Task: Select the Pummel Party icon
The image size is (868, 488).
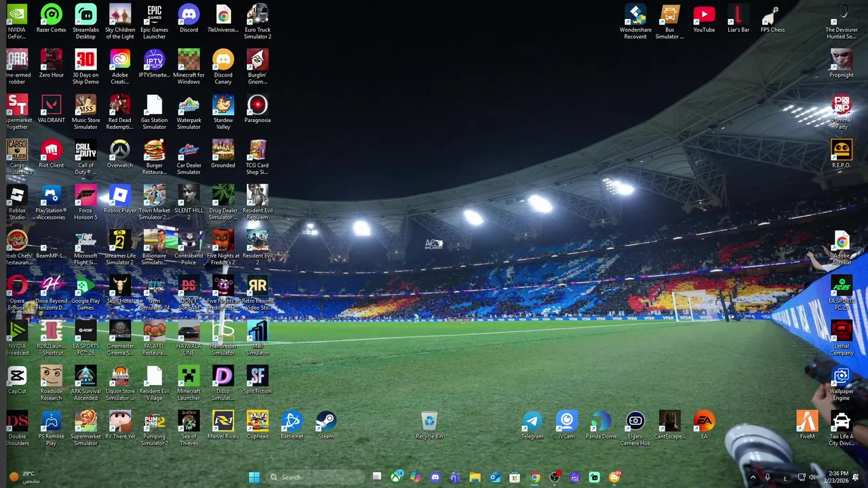Action: pos(842,113)
